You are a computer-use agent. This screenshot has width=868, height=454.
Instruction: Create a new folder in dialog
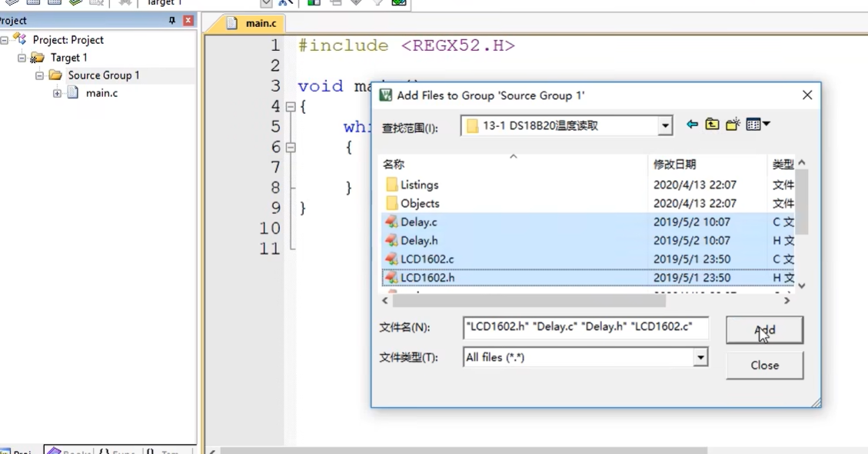pyautogui.click(x=733, y=124)
